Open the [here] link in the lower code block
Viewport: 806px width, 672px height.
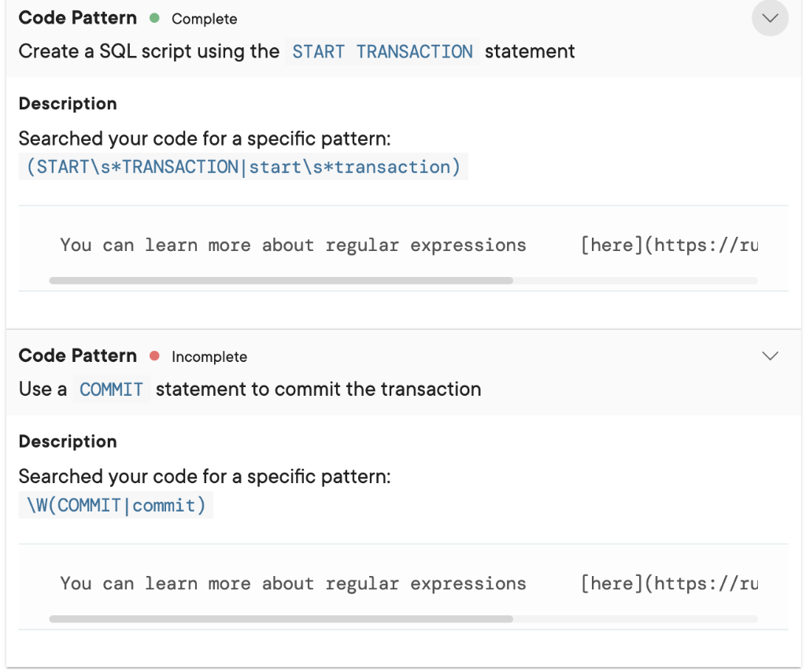point(611,583)
